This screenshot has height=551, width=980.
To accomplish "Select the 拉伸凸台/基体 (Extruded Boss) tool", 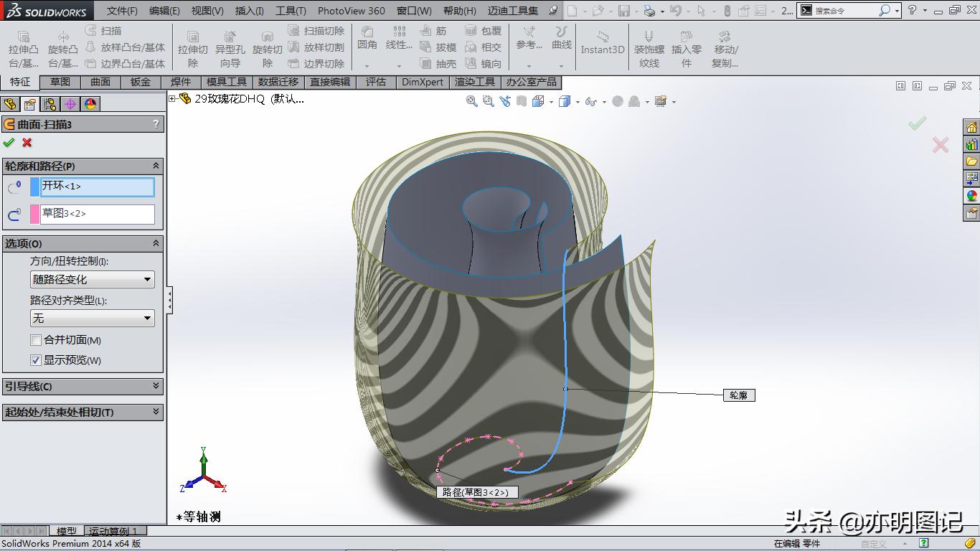I will [x=22, y=45].
